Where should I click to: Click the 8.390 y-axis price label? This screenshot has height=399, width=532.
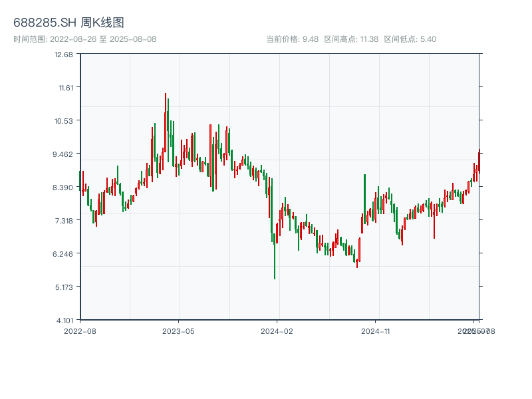pyautogui.click(x=64, y=187)
